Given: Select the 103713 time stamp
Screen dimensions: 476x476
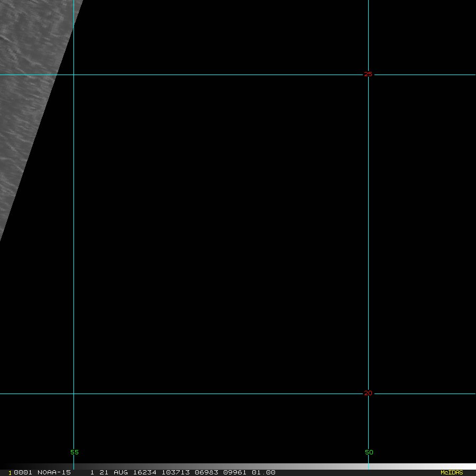Looking at the screenshot, I should point(177,472).
